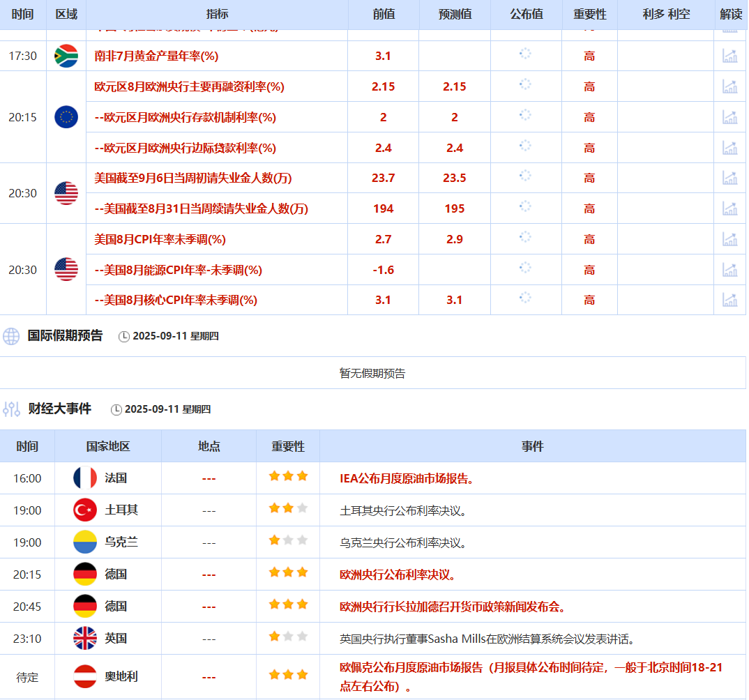749x700 pixels.
Task: Open chart icon for 欧洲央行边际贷款利率 row
Action: click(x=729, y=148)
